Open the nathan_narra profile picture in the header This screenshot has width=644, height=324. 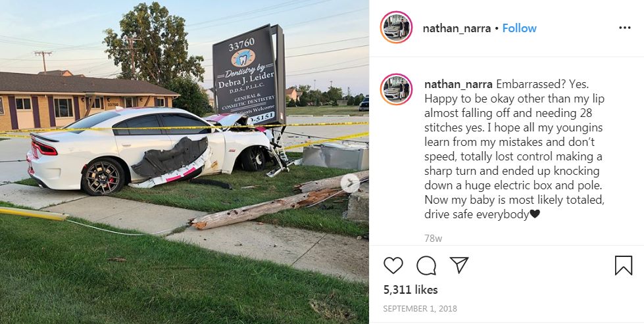396,28
